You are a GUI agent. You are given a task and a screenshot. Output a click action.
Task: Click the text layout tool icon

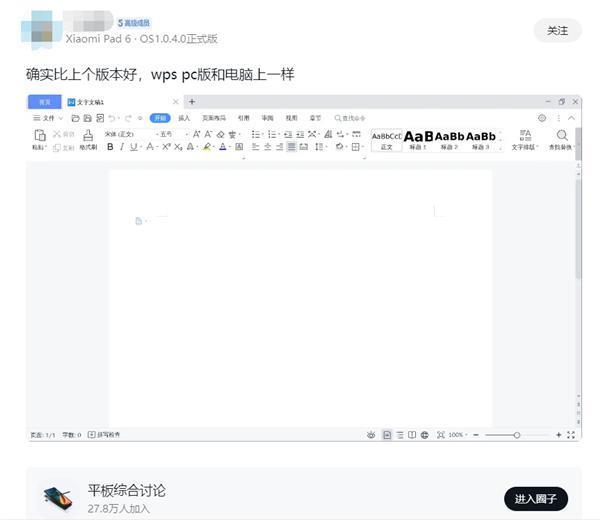coord(525,135)
